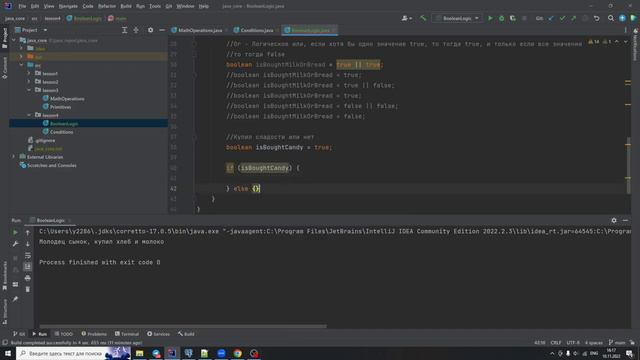This screenshot has width=640, height=360.
Task: Click the Run console horizontal scrollbar
Action: point(182,327)
